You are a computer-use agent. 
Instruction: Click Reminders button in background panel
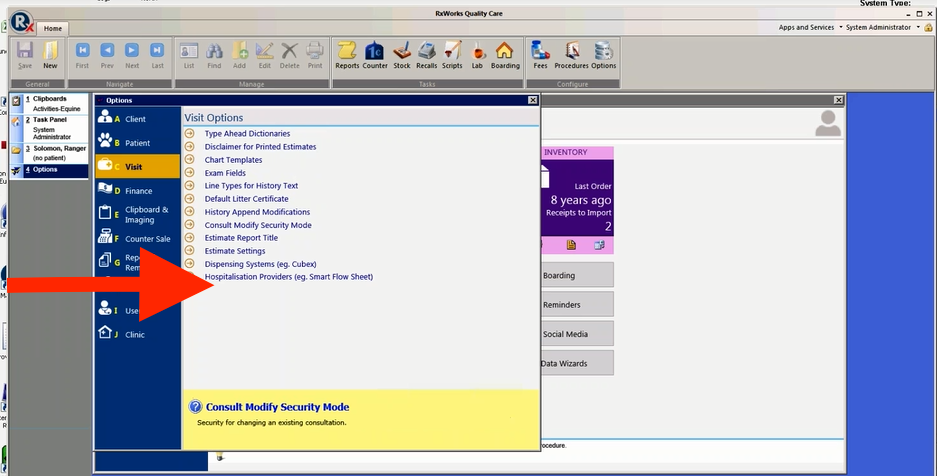tap(577, 305)
